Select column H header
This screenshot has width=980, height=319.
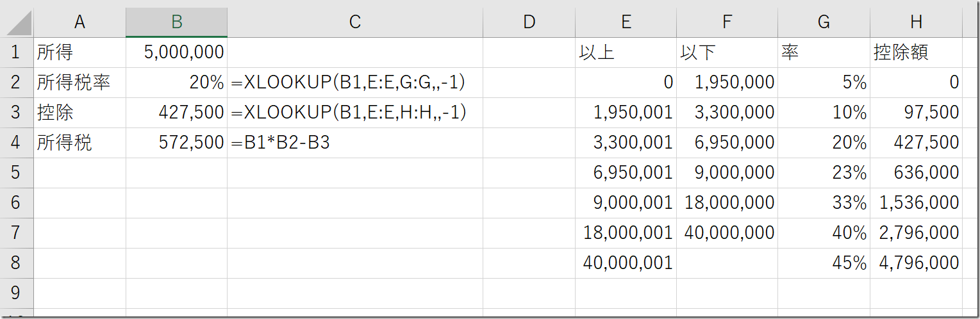(x=916, y=22)
